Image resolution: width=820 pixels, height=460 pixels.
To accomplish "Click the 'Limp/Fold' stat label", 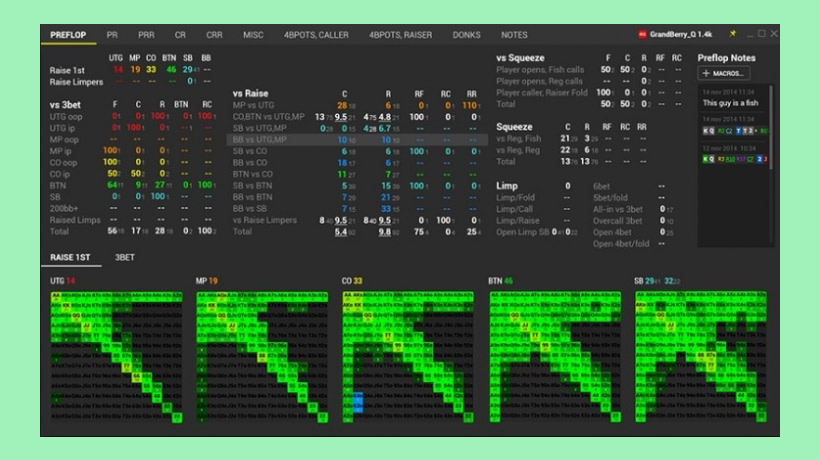I will coord(515,198).
